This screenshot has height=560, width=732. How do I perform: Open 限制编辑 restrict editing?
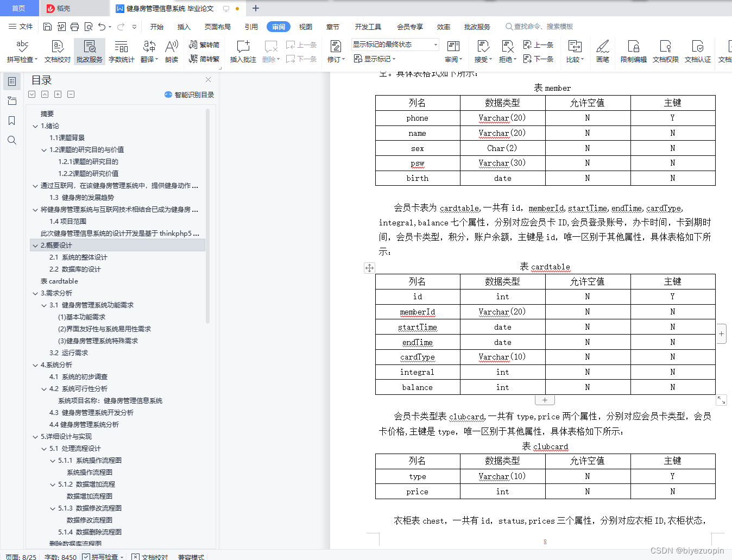(x=633, y=52)
